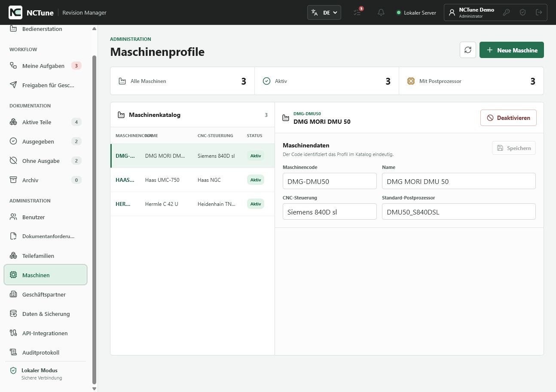The image size is (556, 392).
Task: Select the Hermle C 42 U row
Action: 192,204
